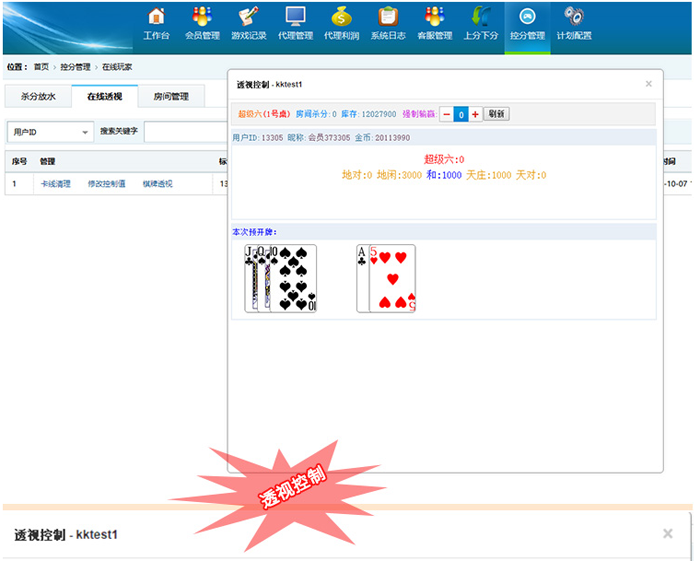Close the 透视控制 kktest1 dialog
700x561 pixels.
648,84
